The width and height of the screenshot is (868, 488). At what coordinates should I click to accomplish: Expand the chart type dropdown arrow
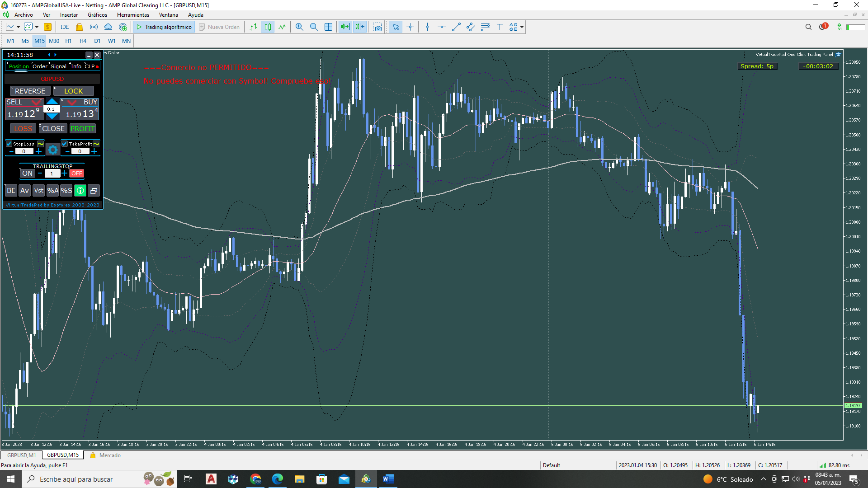(18, 27)
